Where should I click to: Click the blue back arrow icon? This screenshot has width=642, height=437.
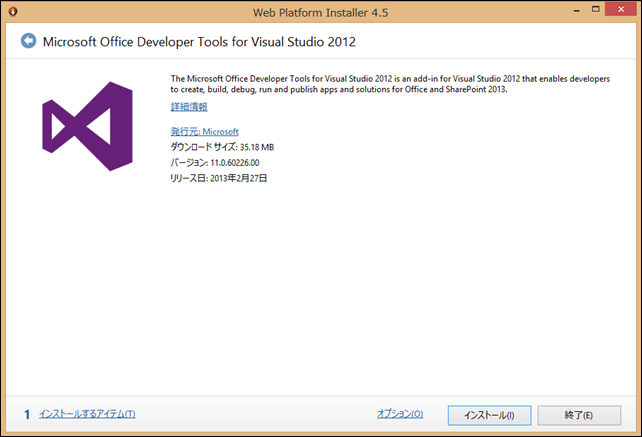click(x=28, y=41)
